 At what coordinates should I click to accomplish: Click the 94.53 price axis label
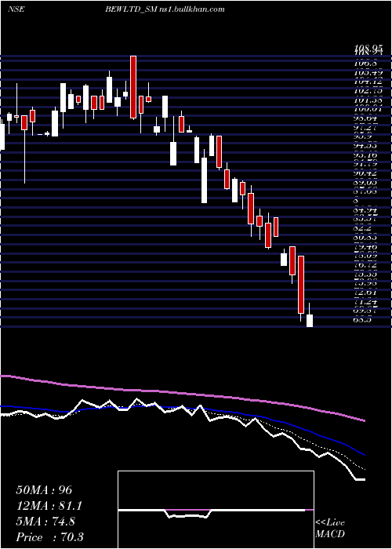[367, 145]
